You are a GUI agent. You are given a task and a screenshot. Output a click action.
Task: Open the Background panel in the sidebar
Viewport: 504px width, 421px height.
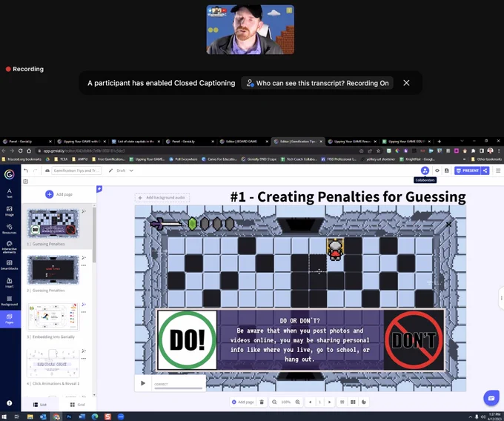10,300
